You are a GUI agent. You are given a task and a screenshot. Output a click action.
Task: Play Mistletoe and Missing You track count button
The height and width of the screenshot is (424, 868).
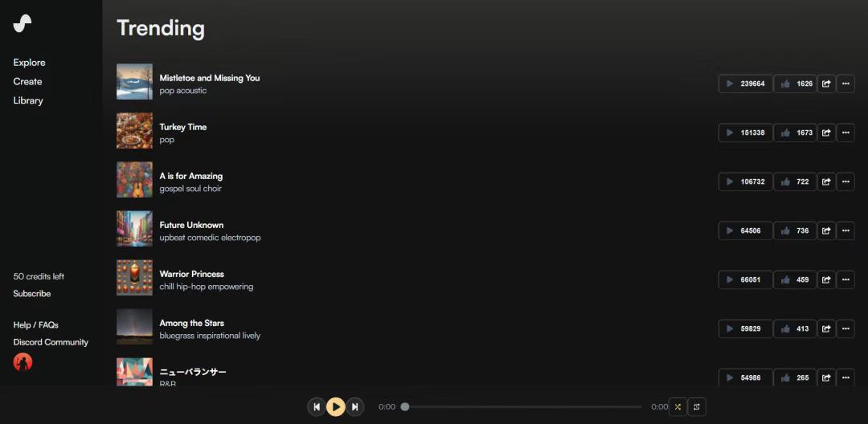coord(746,84)
